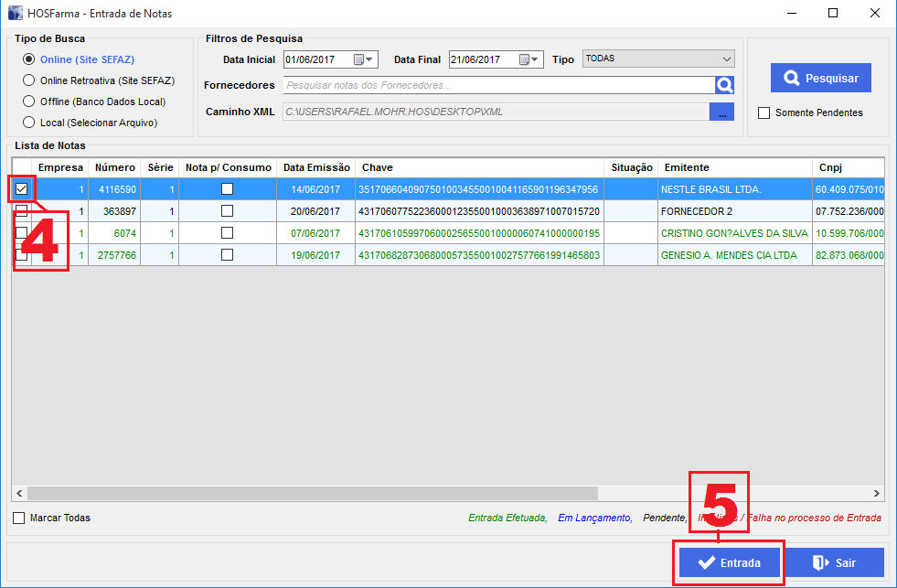897x588 pixels.
Task: Select Online Retroativa (Site SEFAZ) option
Action: coord(29,80)
